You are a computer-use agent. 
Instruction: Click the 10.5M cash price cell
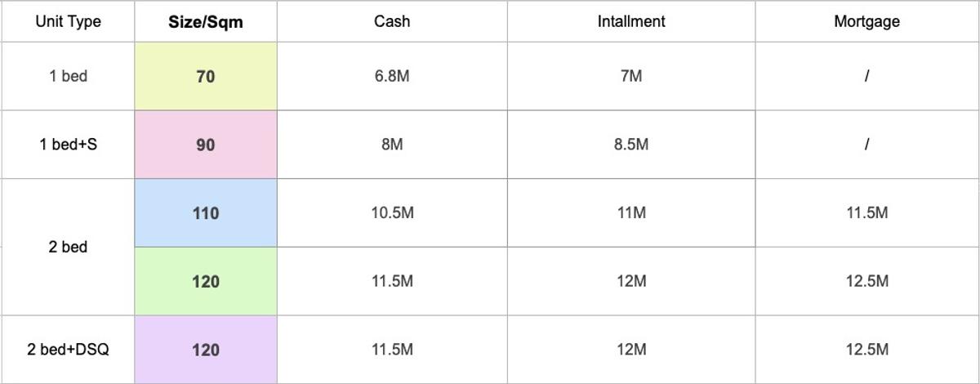click(x=392, y=213)
